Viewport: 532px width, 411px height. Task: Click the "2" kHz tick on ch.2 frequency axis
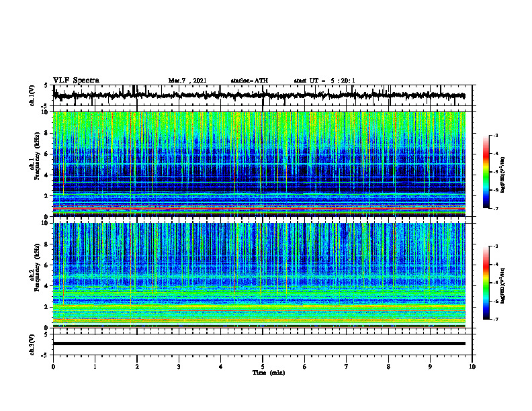tap(46, 307)
